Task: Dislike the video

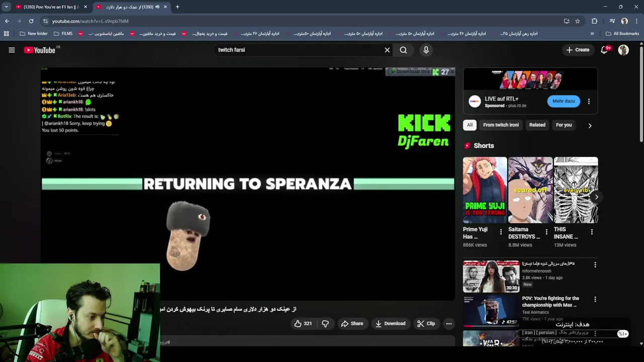Action: coord(325,323)
